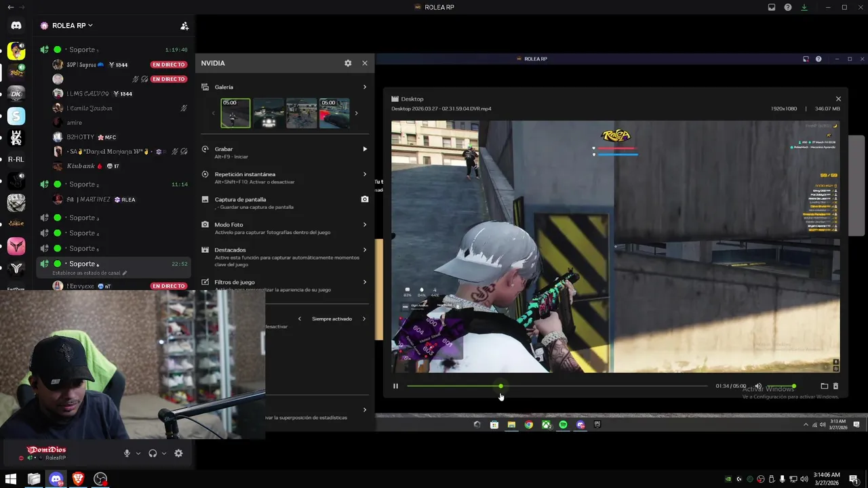Open the pink emblem server icon

pyautogui.click(x=16, y=246)
